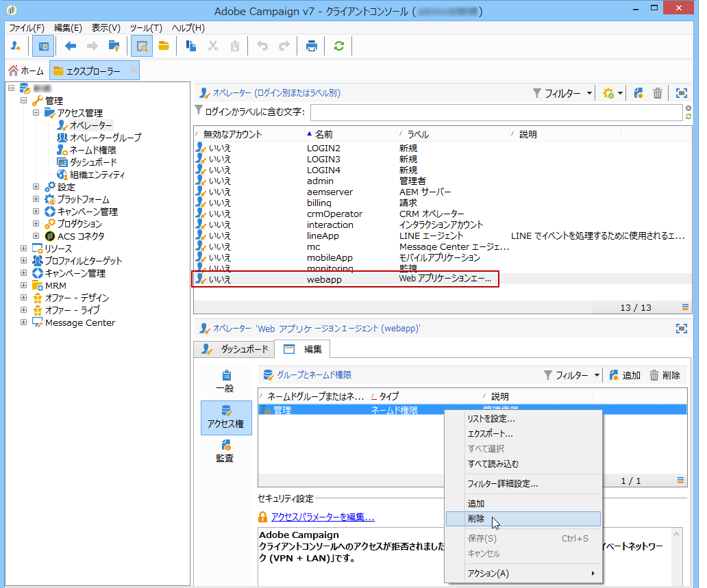The width and height of the screenshot is (707, 588).
Task: Open the フィルター dropdown in rights section
Action: [x=572, y=375]
